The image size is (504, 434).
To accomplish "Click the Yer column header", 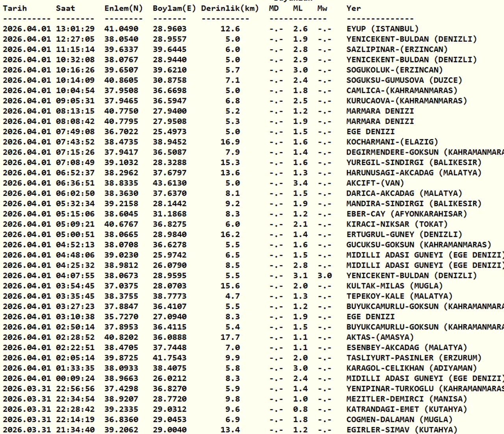I will coord(353,8).
